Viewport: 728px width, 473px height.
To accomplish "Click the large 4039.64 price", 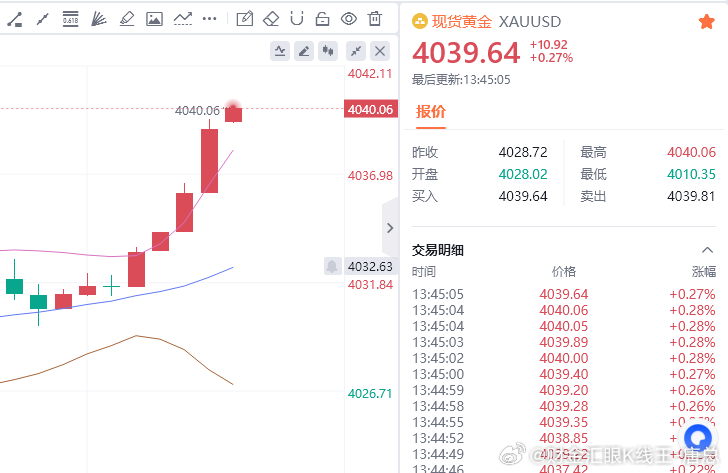I will 466,53.
